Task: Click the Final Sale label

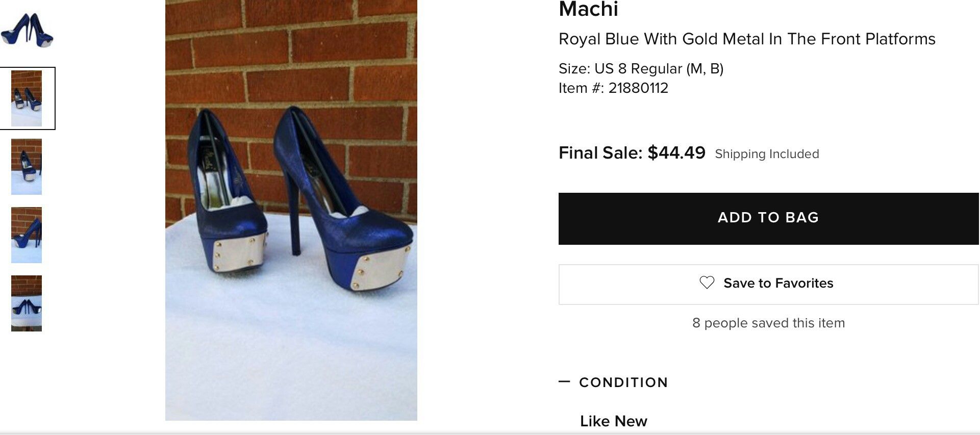Action: [x=600, y=153]
